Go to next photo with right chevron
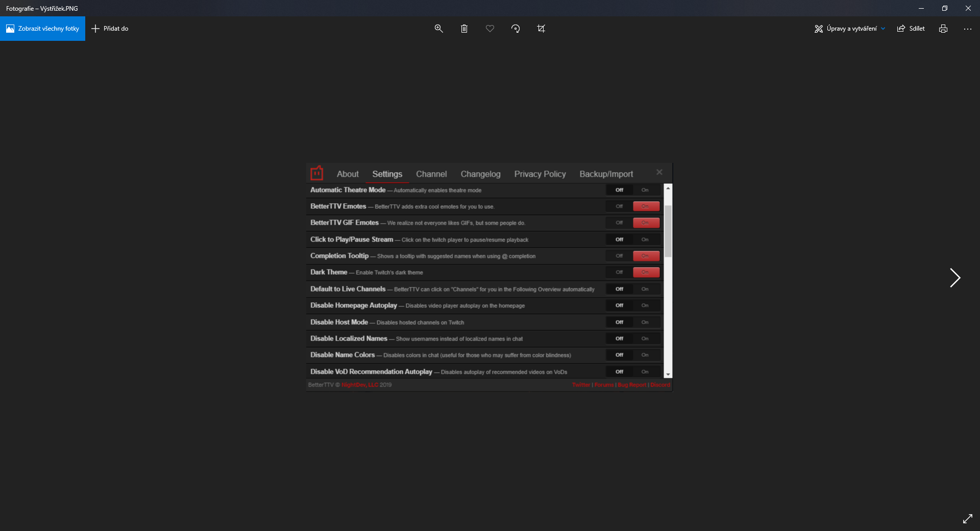980x531 pixels. click(954, 278)
